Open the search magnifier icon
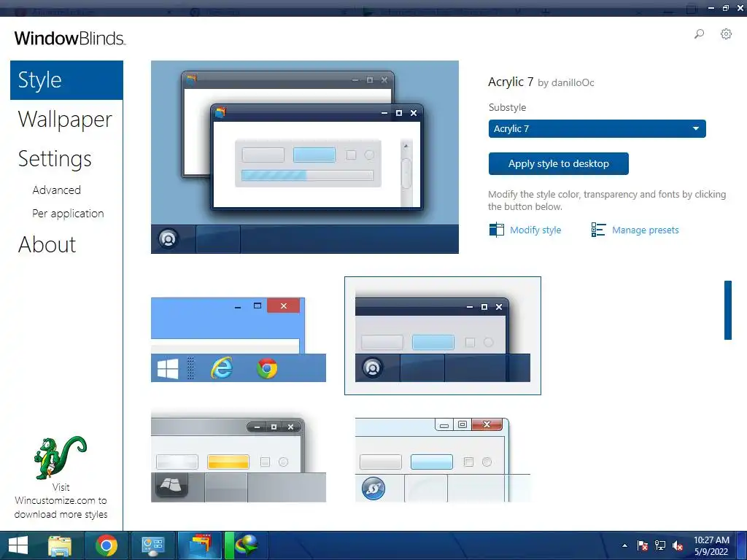This screenshot has height=560, width=747. (x=699, y=34)
